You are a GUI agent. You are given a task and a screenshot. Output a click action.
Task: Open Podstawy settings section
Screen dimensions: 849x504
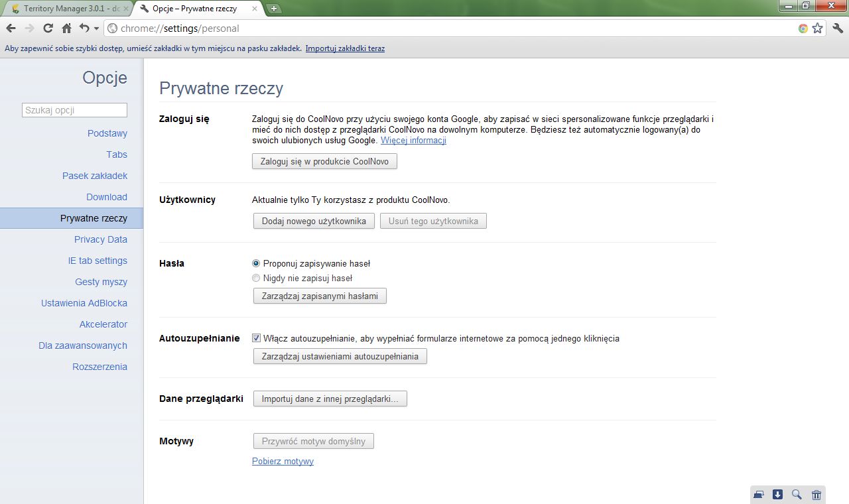(x=107, y=133)
